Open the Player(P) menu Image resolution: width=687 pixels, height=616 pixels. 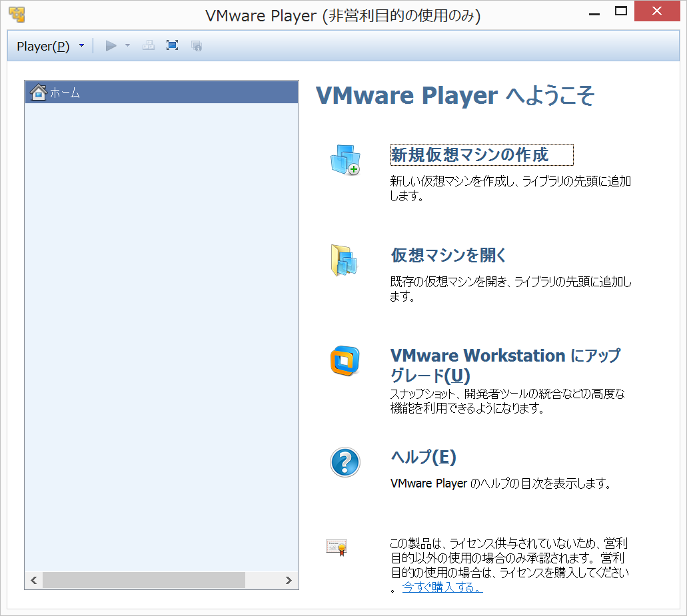[43, 45]
